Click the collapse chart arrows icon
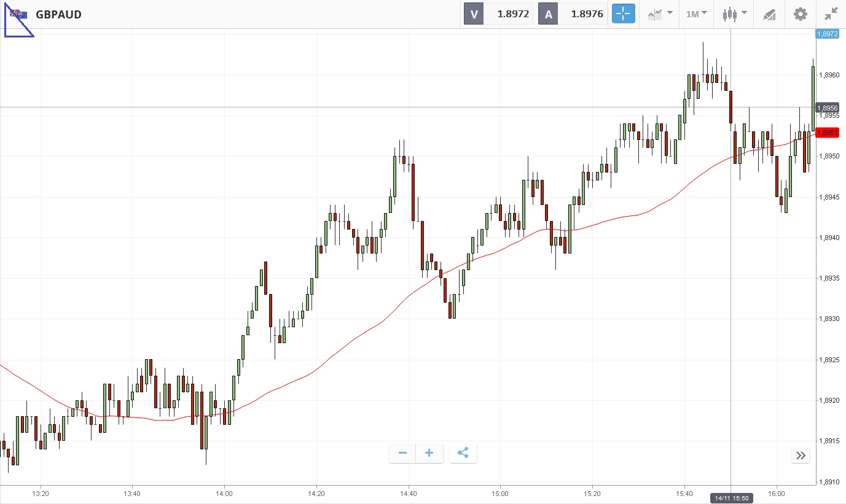This screenshot has width=846, height=504. click(831, 14)
